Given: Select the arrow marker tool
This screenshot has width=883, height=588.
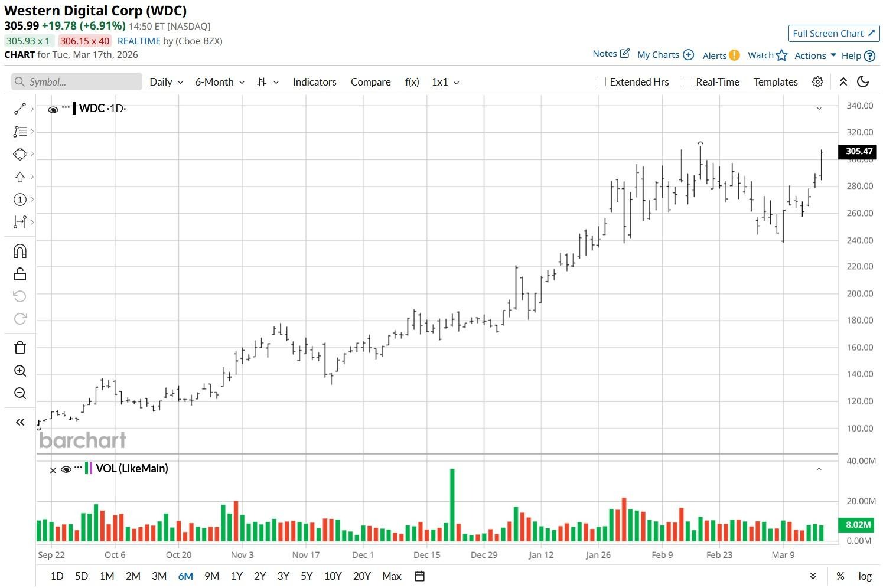Looking at the screenshot, I should [x=19, y=177].
